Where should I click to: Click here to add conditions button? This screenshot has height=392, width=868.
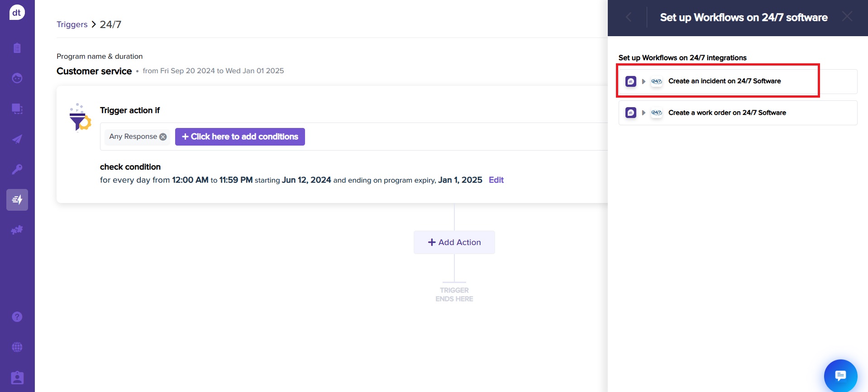[x=240, y=137]
